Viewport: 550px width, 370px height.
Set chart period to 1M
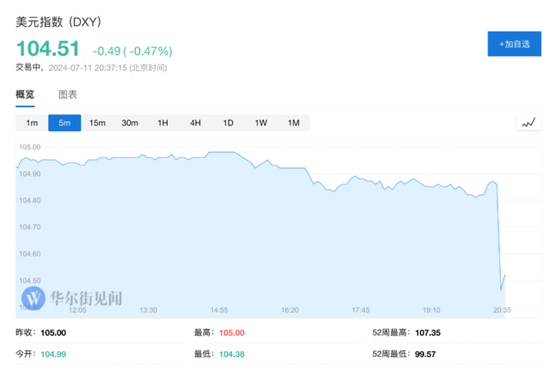(x=294, y=123)
